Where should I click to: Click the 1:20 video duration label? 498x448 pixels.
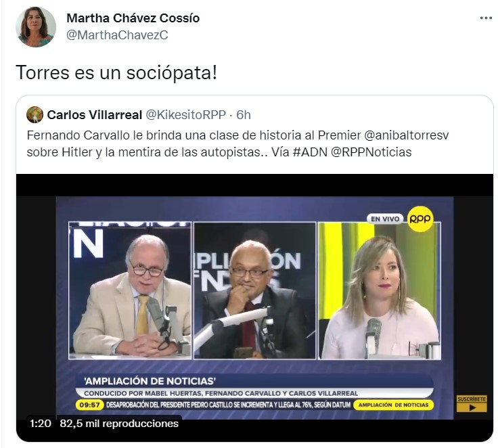pyautogui.click(x=41, y=424)
